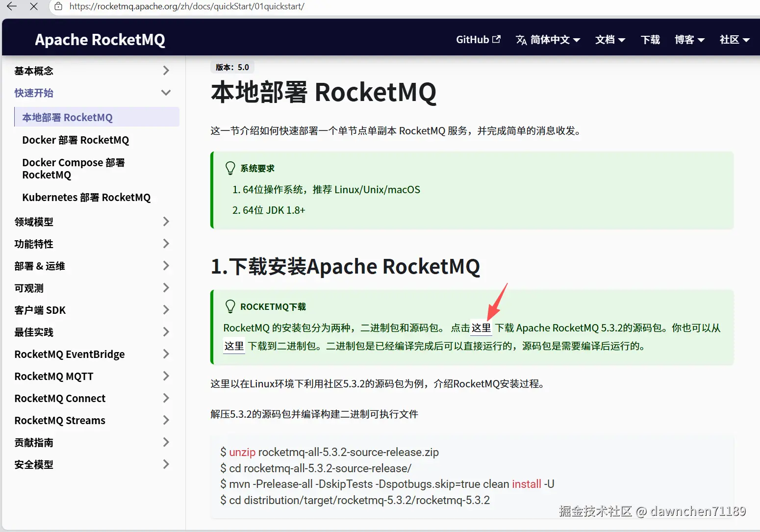Expand the 客户端 SDK chevron

click(x=166, y=310)
